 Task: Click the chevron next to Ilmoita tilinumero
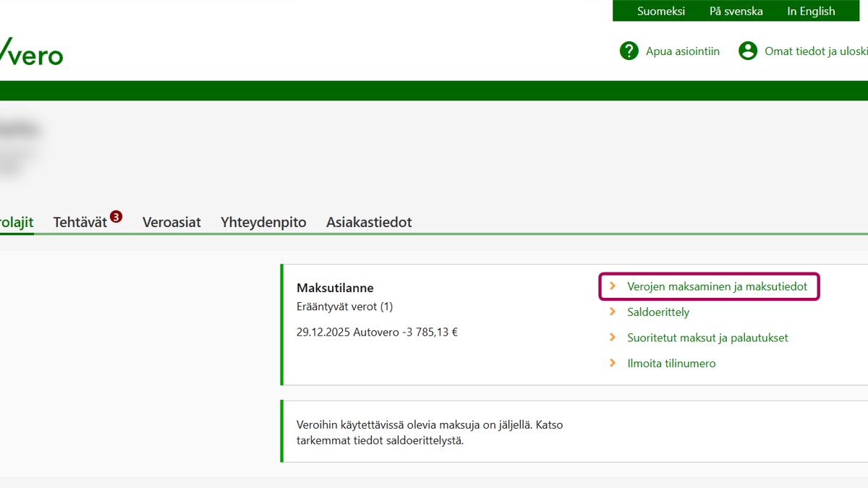[613, 364]
